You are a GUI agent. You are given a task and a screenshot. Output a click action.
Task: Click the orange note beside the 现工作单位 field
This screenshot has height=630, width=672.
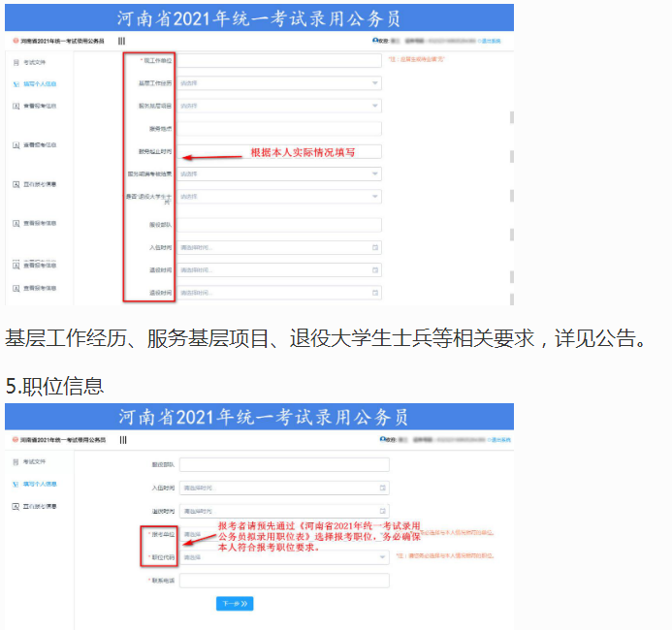[x=417, y=59]
